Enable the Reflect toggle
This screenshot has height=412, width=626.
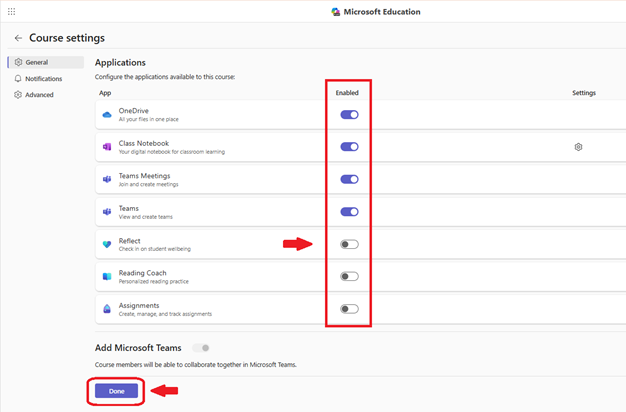pos(349,244)
